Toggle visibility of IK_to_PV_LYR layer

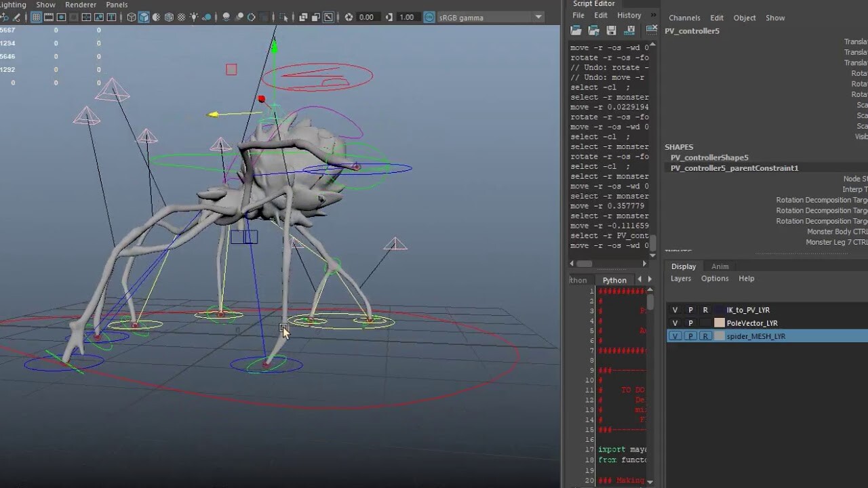click(675, 310)
